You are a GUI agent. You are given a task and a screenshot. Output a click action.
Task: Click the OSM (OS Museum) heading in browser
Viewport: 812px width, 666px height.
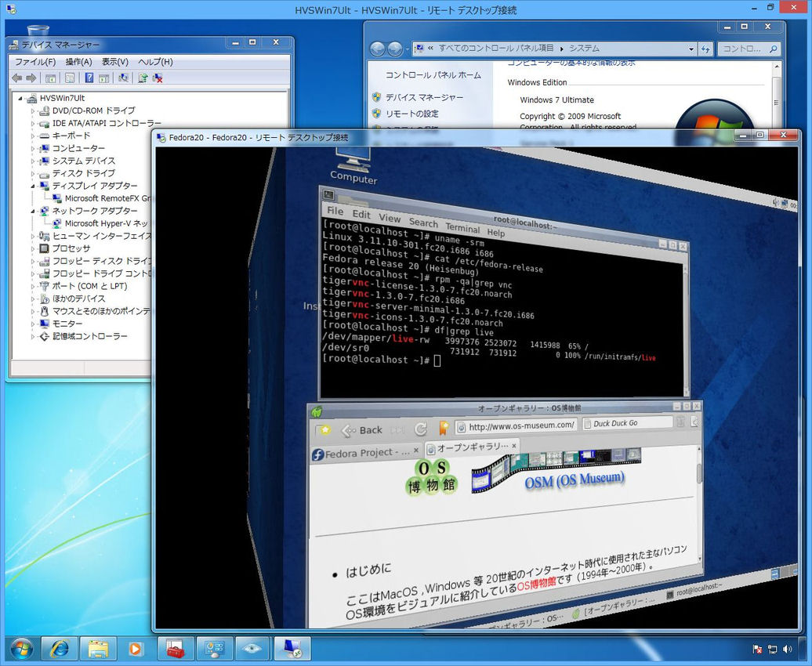[x=575, y=480]
